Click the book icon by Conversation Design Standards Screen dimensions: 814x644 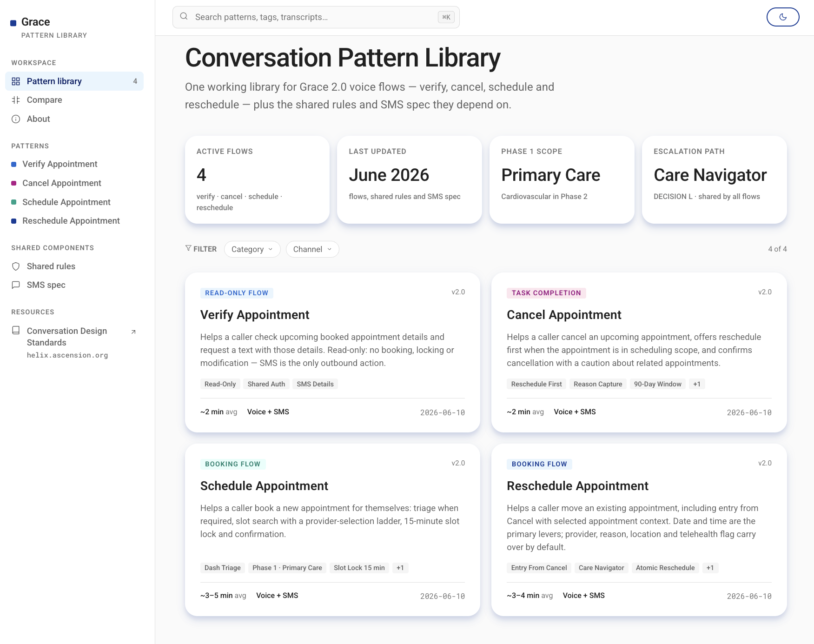[16, 330]
